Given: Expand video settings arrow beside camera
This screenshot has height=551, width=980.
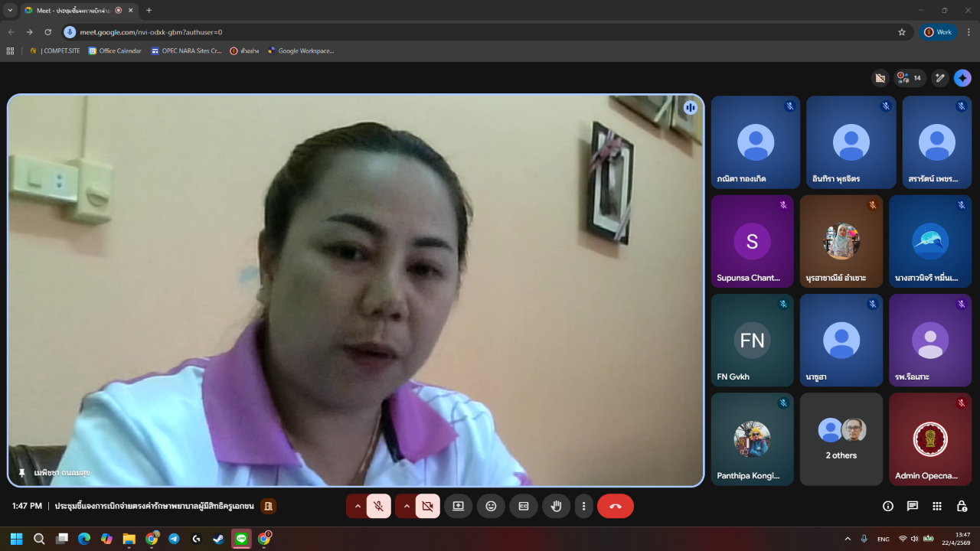Looking at the screenshot, I should [x=407, y=506].
